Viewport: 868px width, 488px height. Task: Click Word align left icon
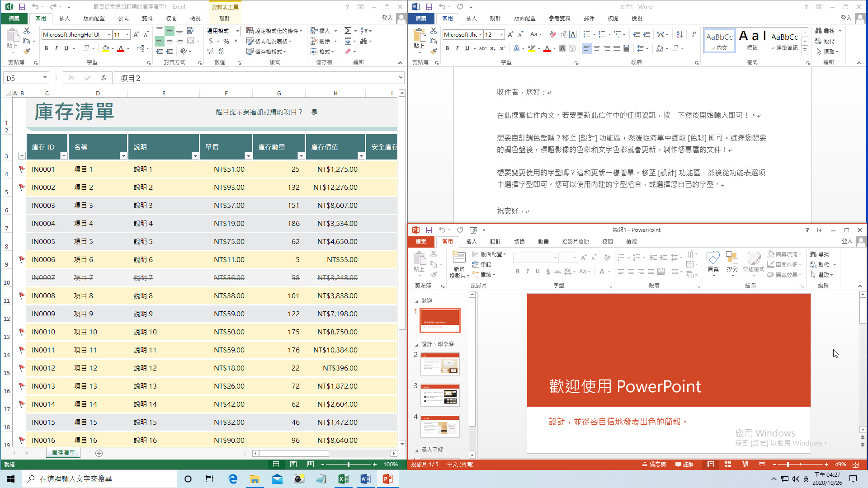coord(586,48)
